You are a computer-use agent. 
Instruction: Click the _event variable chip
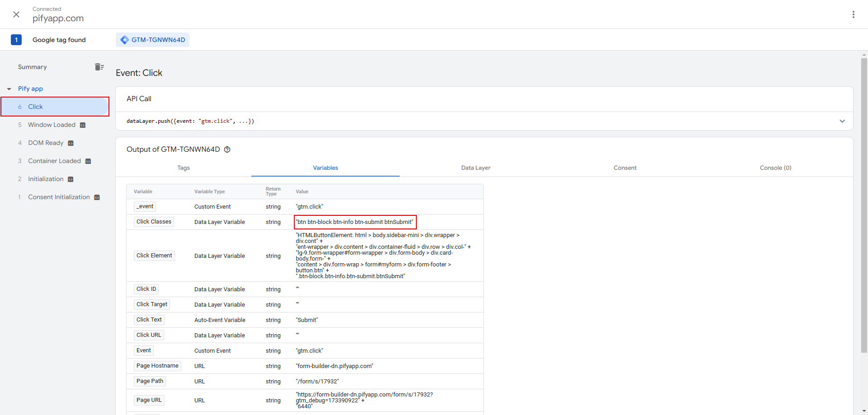(x=145, y=206)
